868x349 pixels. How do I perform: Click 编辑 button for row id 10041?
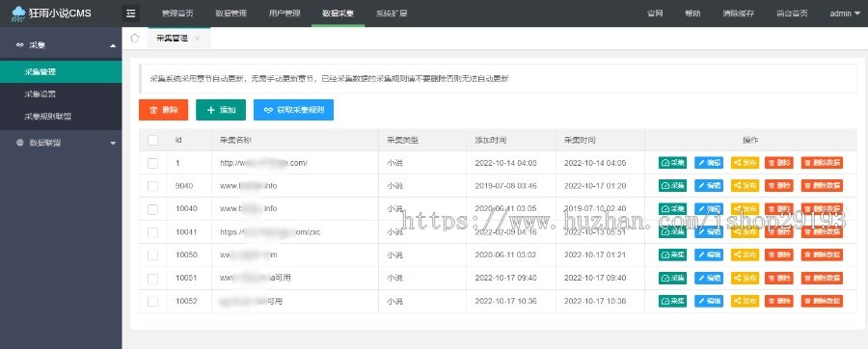[x=709, y=231]
